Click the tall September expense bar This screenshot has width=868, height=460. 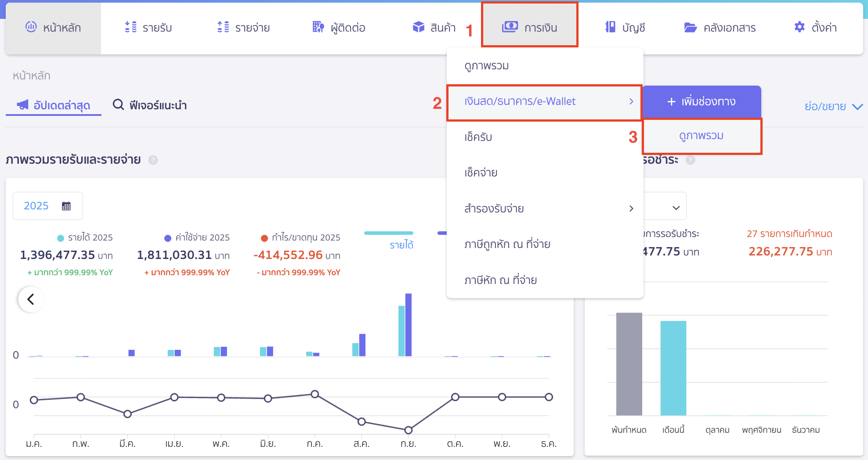tap(409, 325)
